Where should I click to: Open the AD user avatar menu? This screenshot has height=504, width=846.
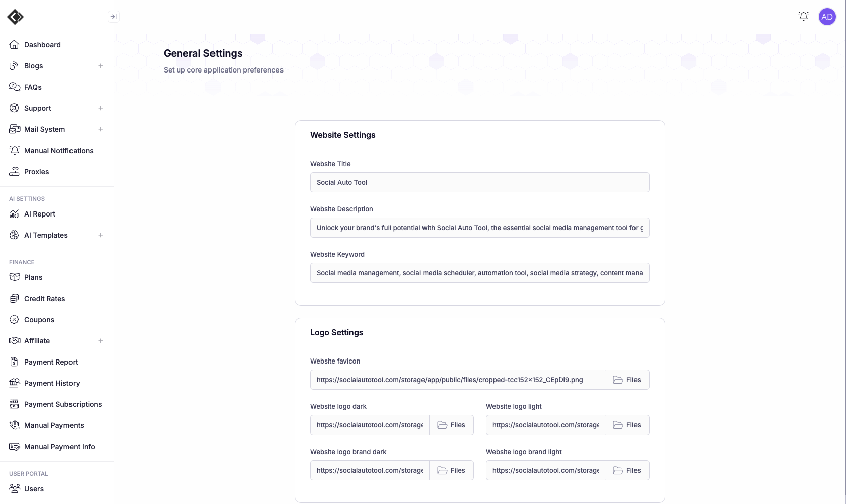[827, 17]
